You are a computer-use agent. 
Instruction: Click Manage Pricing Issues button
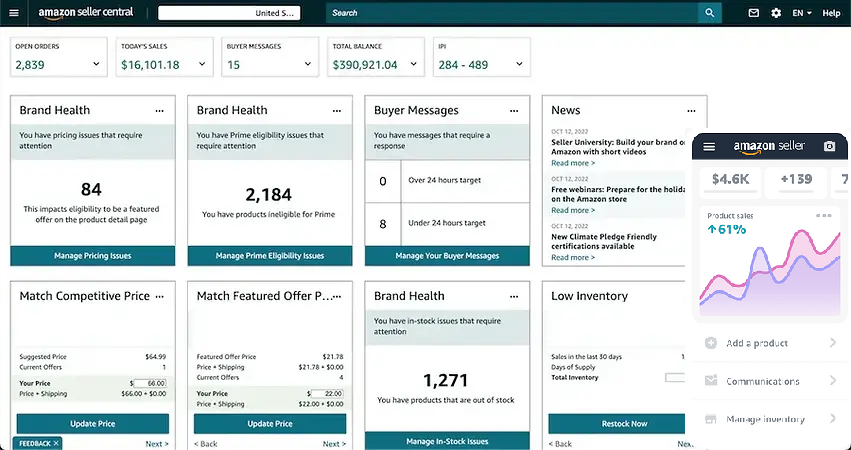click(x=92, y=256)
